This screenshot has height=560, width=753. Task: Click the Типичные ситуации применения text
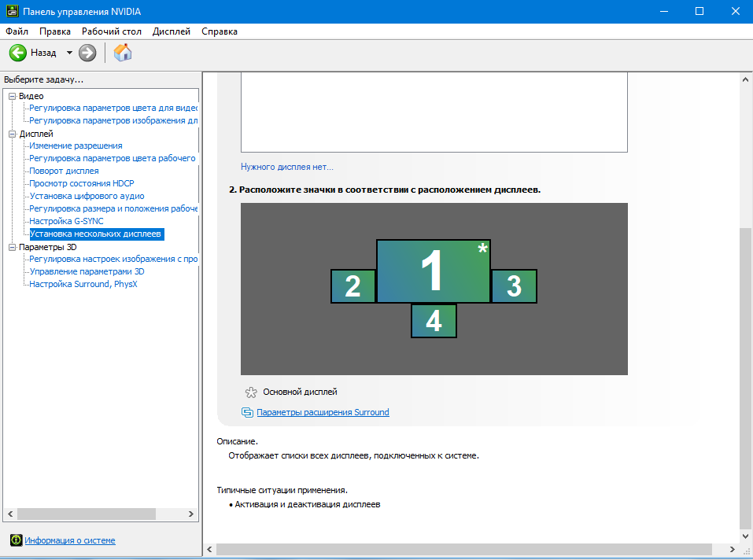click(x=282, y=491)
